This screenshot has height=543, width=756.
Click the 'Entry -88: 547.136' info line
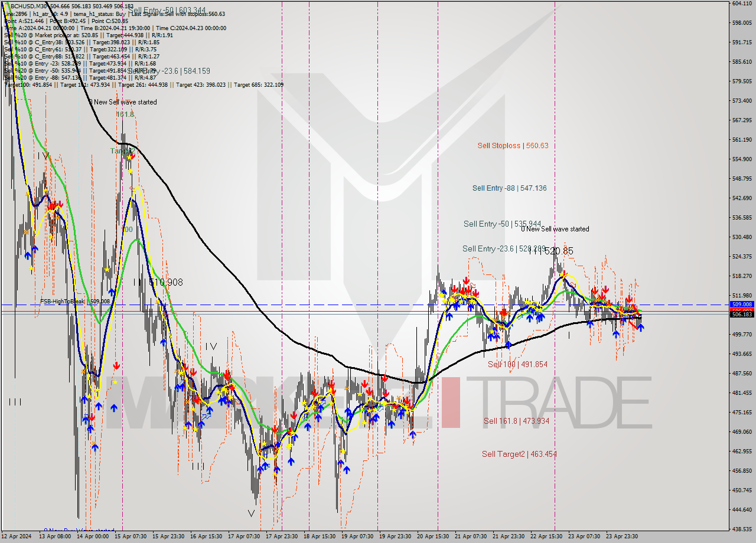click(x=80, y=77)
